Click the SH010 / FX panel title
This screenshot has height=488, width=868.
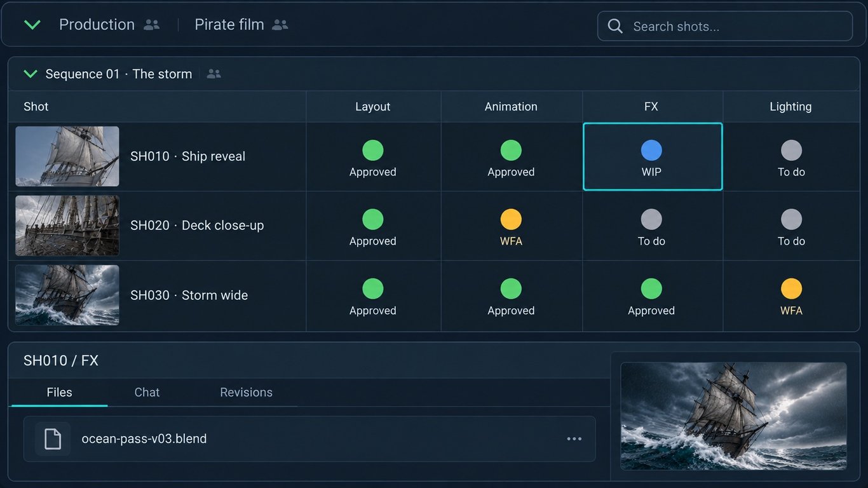[x=61, y=361]
